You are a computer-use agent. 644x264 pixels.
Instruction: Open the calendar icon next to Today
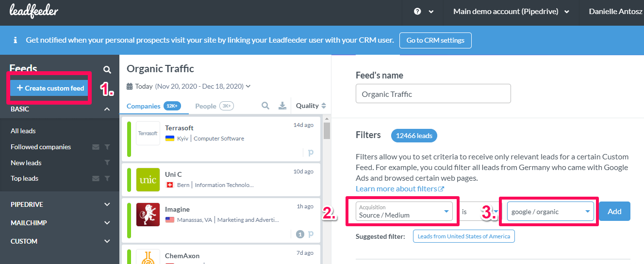tap(130, 86)
